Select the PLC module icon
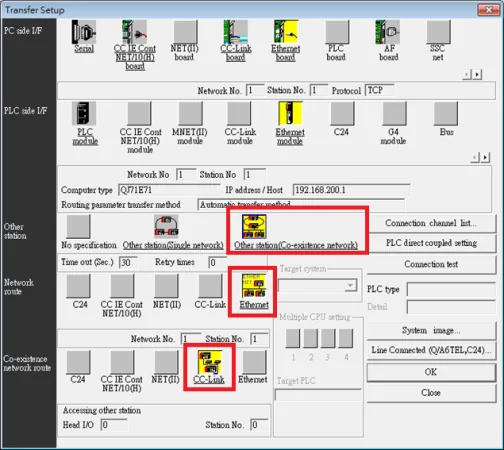Viewport: 504px width, 450px height. [x=84, y=114]
